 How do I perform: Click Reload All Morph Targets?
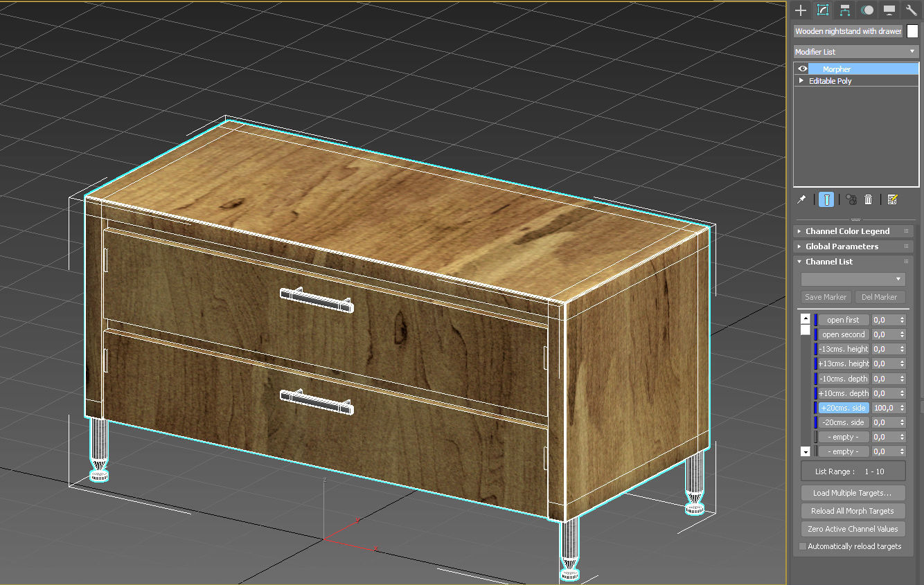coord(853,511)
